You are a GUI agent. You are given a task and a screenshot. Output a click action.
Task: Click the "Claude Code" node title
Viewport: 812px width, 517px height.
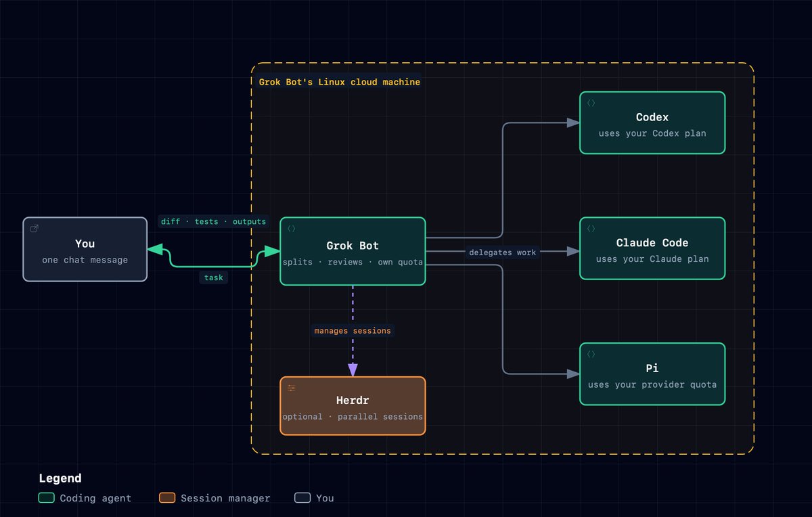pos(652,243)
